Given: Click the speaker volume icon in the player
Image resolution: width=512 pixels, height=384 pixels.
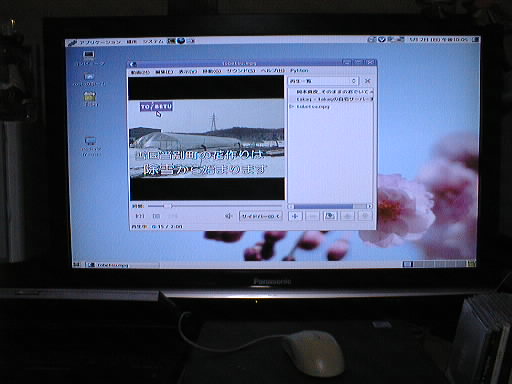Looking at the screenshot, I should pos(228,216).
